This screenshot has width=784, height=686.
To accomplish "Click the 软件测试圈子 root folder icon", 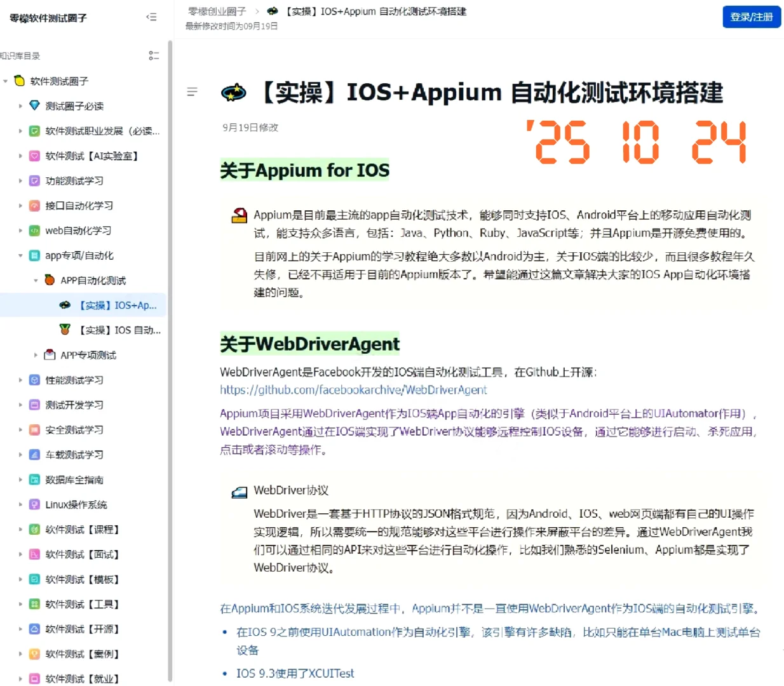I will pyautogui.click(x=20, y=81).
